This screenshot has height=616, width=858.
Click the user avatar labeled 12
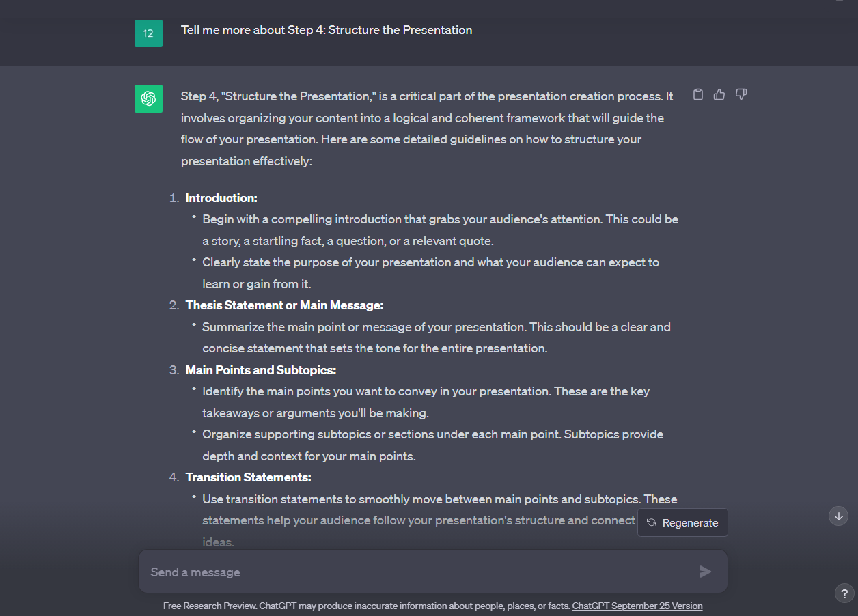coord(148,33)
